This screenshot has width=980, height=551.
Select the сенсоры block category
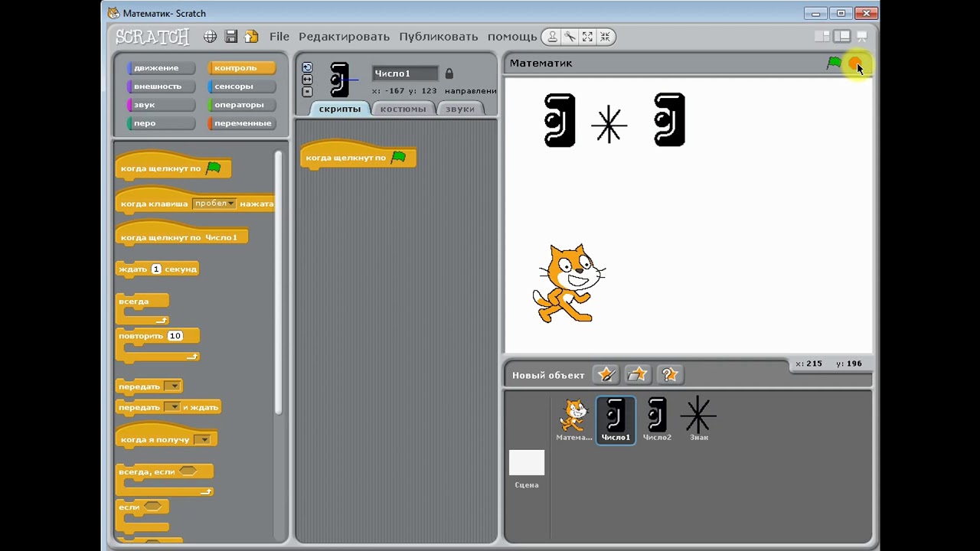click(x=241, y=86)
